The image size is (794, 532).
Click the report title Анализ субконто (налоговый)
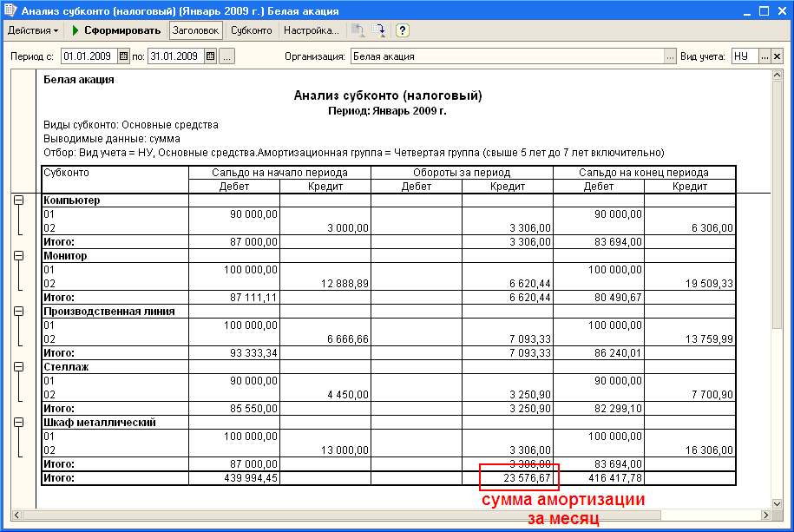tap(388, 95)
